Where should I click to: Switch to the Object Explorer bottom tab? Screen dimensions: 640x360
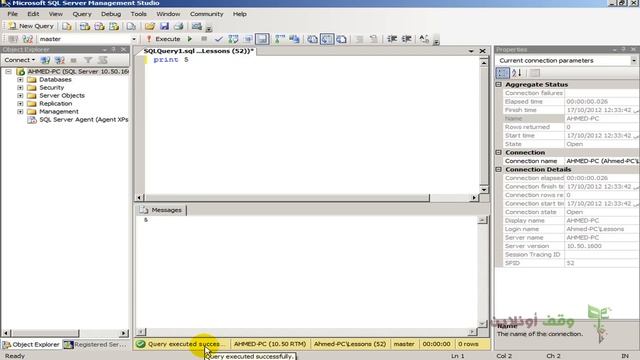click(31, 344)
